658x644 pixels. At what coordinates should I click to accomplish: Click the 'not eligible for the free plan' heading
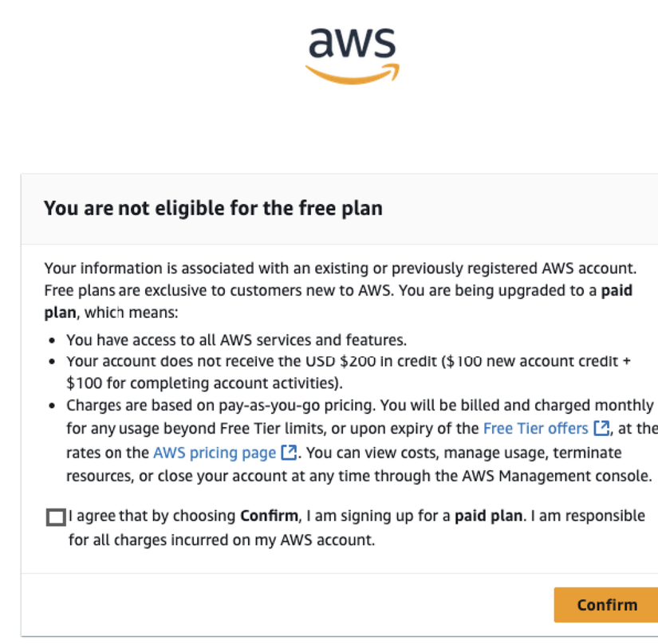213,208
